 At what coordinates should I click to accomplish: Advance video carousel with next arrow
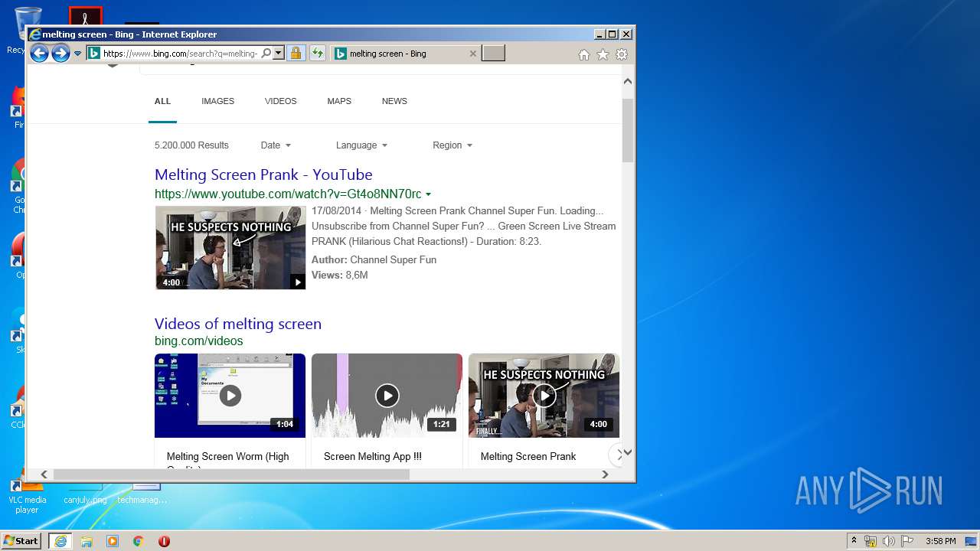coord(617,455)
